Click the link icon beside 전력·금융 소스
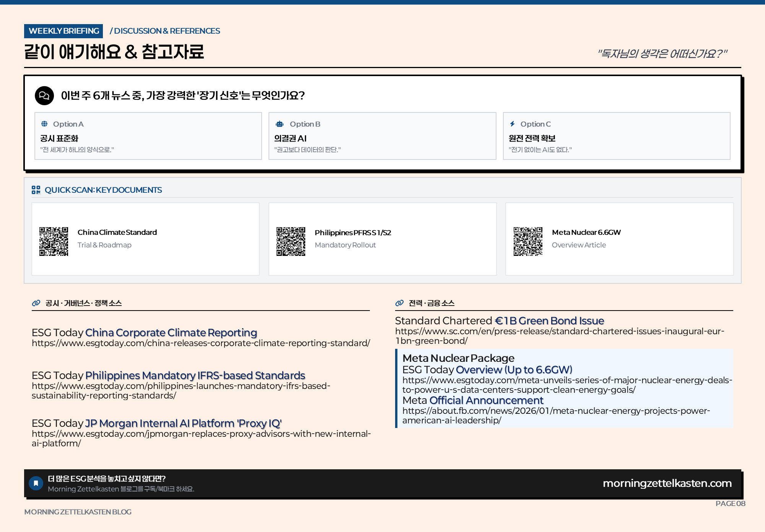This screenshot has width=765, height=532. click(x=399, y=303)
